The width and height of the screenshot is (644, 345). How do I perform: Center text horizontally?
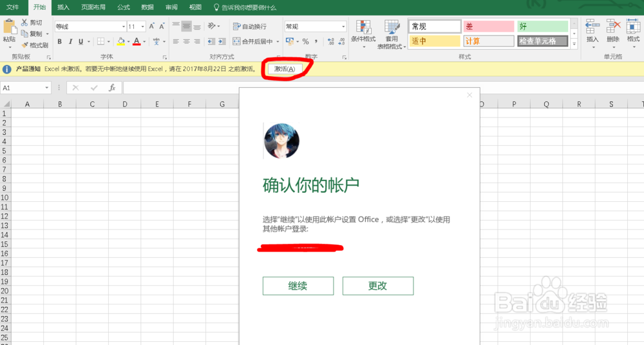coord(187,41)
